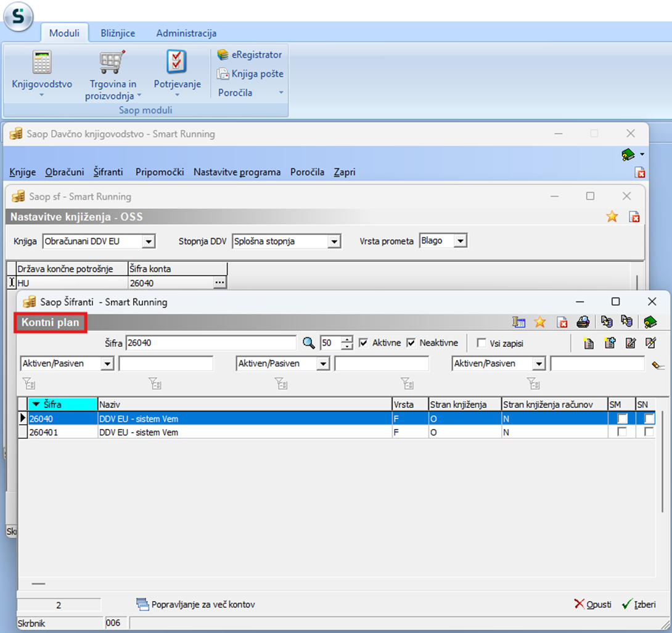The height and width of the screenshot is (633, 672).
Task: Open the help book in the Davčno knjigovodstvo window
Action: (628, 154)
